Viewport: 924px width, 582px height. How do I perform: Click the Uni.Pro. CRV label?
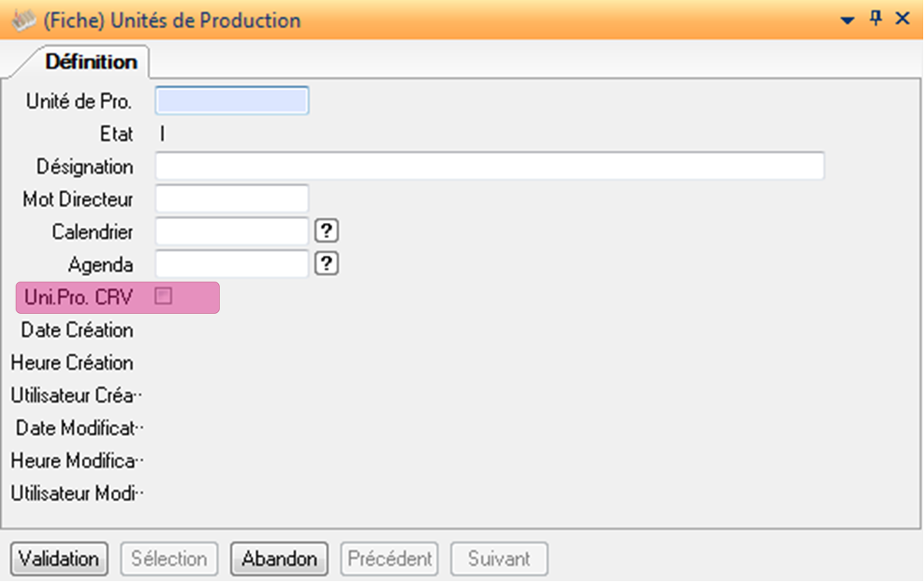point(80,297)
